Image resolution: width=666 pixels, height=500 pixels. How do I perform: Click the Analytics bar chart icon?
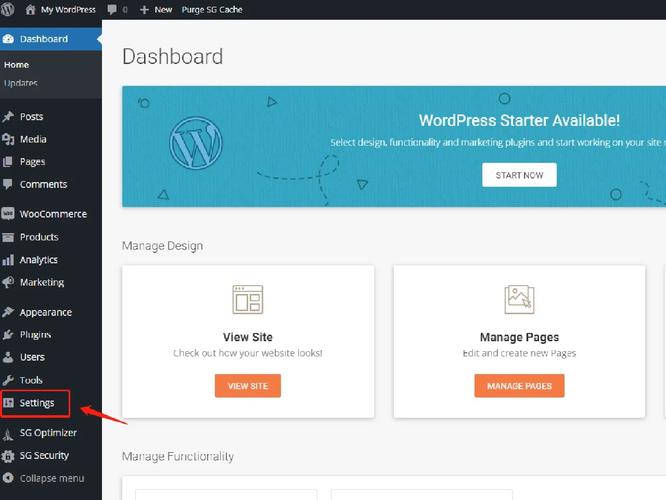[x=8, y=260]
